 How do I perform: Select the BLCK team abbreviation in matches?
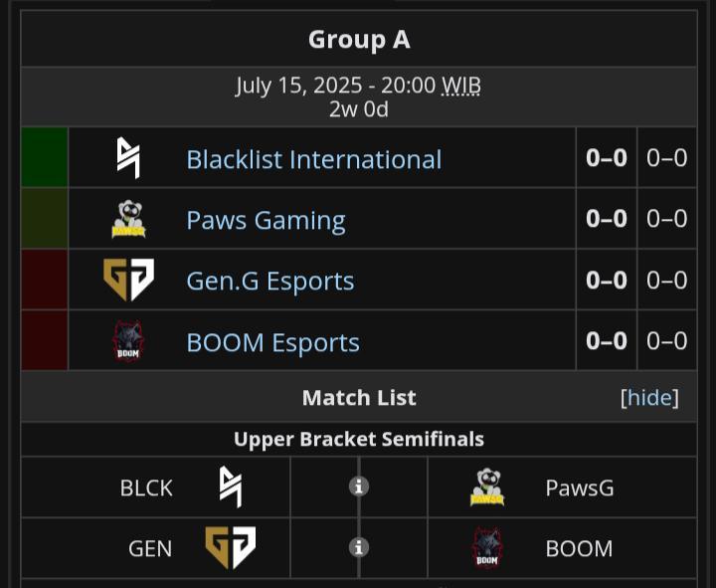(146, 488)
